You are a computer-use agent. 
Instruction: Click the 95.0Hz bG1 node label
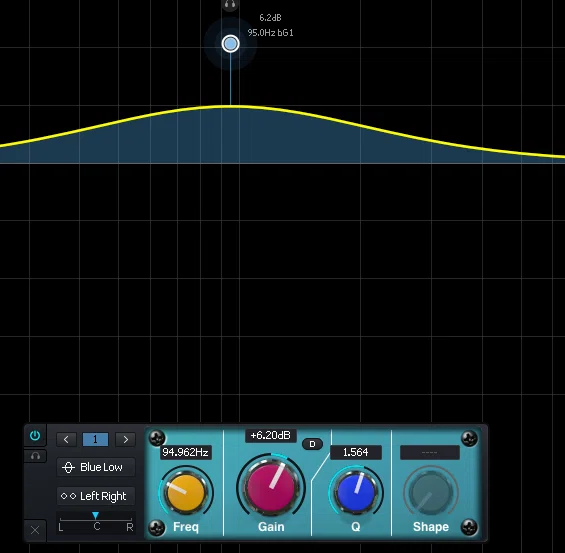point(270,33)
